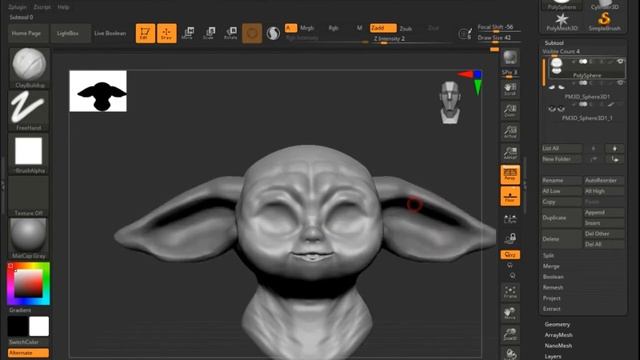Open the Help menu
The height and width of the screenshot is (360, 640).
tap(63, 7)
